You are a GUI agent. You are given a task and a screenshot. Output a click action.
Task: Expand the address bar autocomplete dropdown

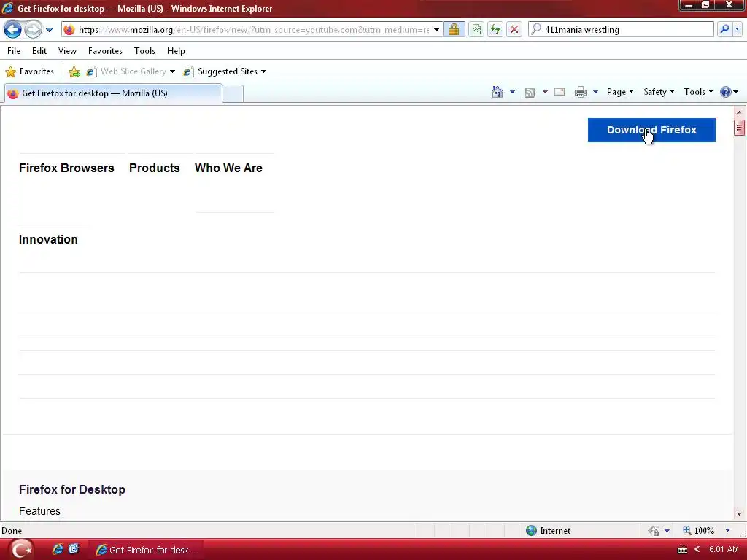tap(436, 29)
